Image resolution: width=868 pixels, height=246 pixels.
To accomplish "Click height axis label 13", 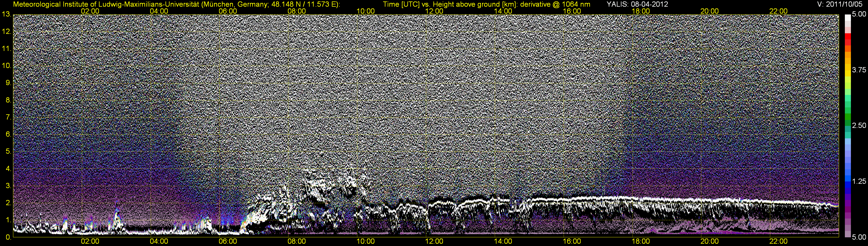I will coord(6,14).
